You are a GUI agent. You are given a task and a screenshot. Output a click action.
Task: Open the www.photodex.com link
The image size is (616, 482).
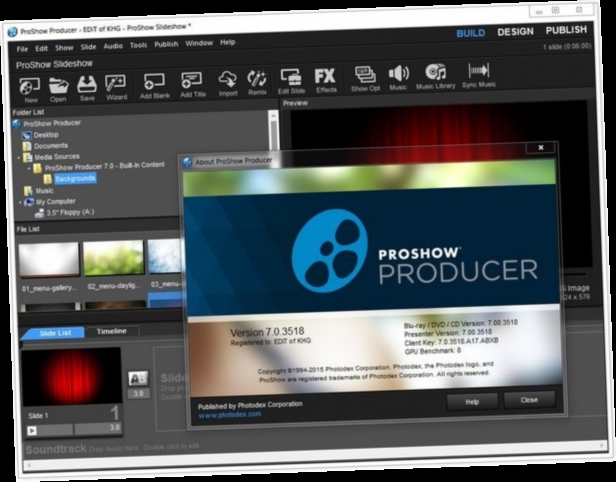point(229,414)
